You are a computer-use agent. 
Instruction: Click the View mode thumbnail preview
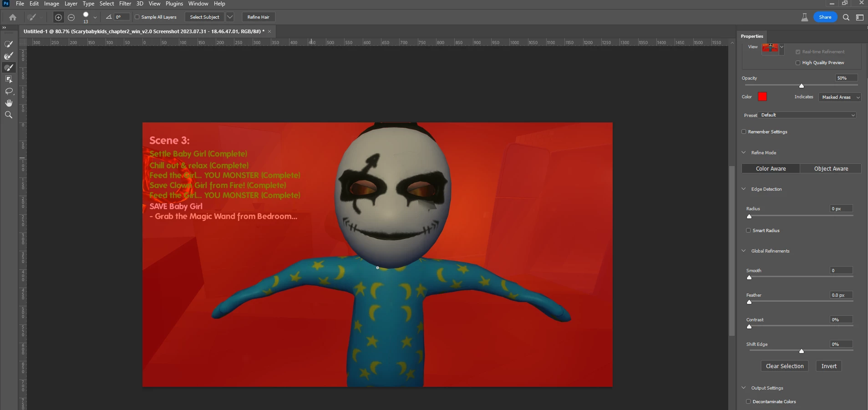click(770, 48)
